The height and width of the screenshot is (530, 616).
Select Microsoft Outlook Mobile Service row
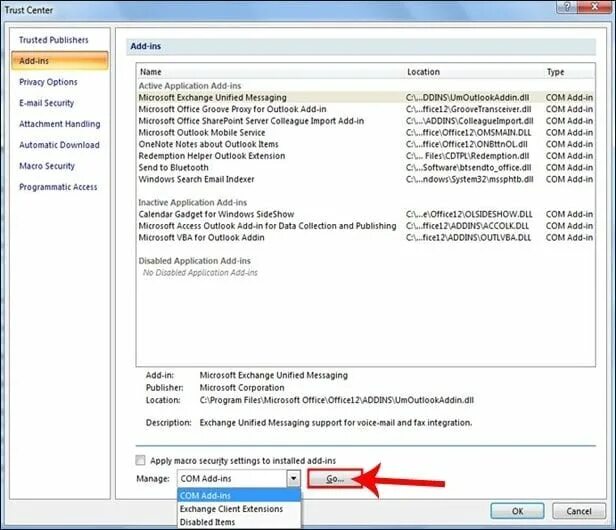pyautogui.click(x=365, y=132)
